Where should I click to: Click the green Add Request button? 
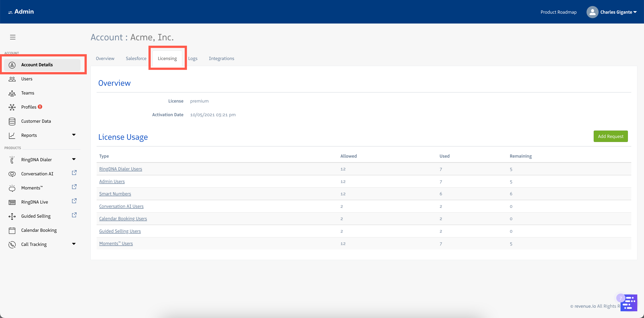[610, 136]
